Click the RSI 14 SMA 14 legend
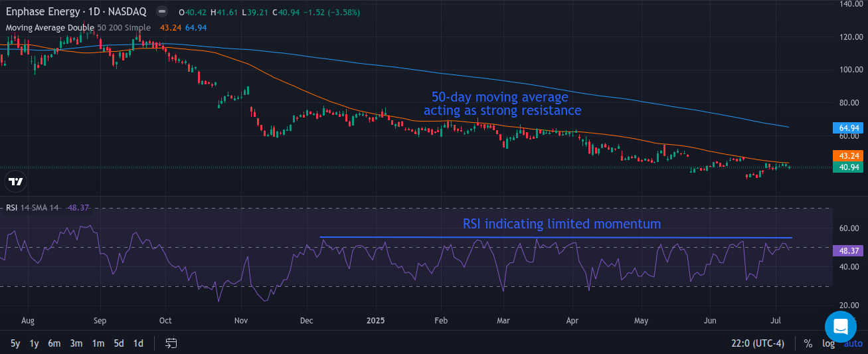This screenshot has width=868, height=354. point(33,208)
